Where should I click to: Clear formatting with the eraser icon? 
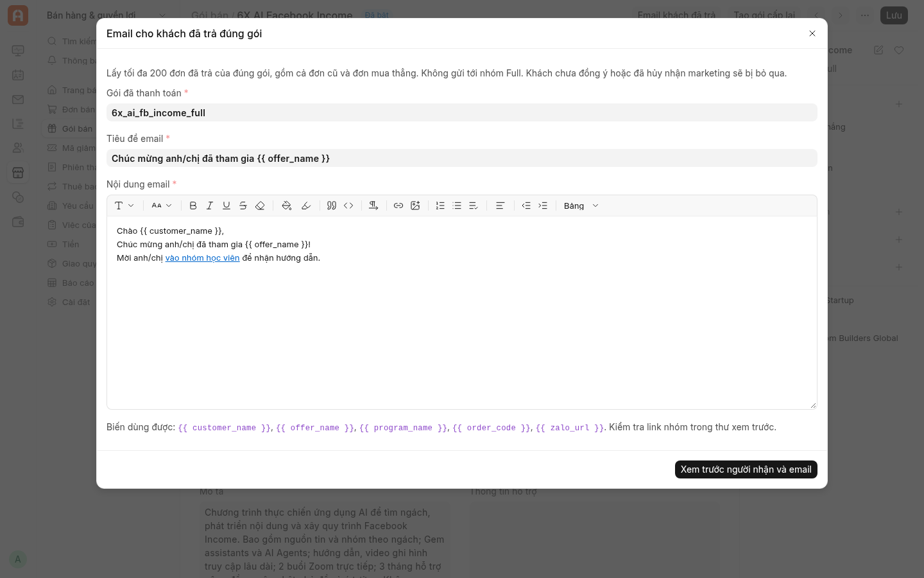pyautogui.click(x=260, y=206)
